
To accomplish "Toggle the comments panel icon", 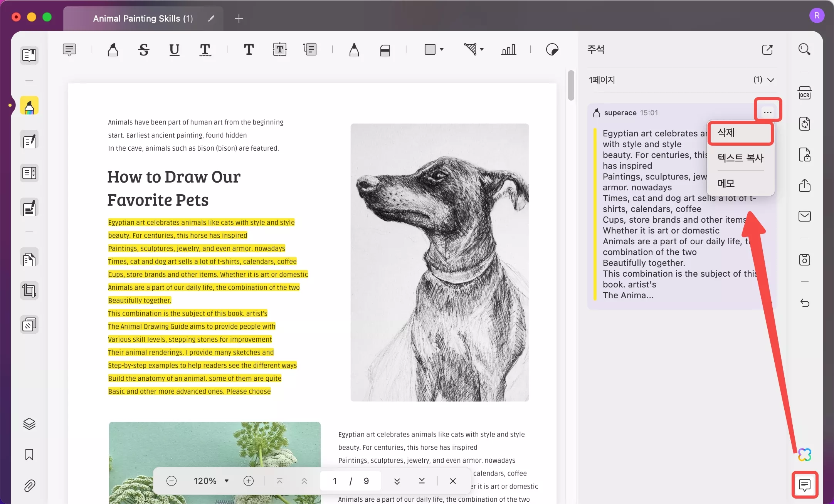I will click(804, 485).
